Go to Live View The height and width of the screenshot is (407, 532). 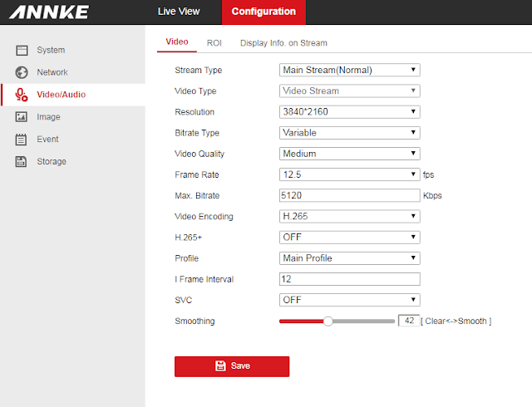coord(179,12)
